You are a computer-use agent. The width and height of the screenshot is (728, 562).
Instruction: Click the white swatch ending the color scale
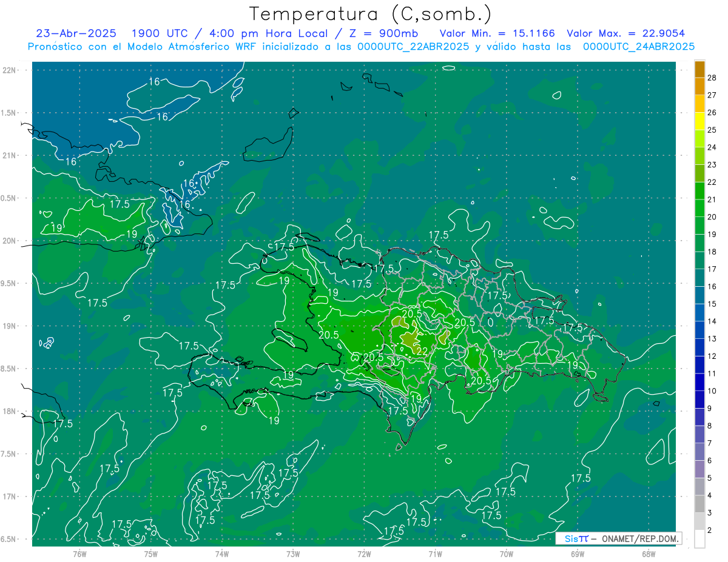(699, 539)
